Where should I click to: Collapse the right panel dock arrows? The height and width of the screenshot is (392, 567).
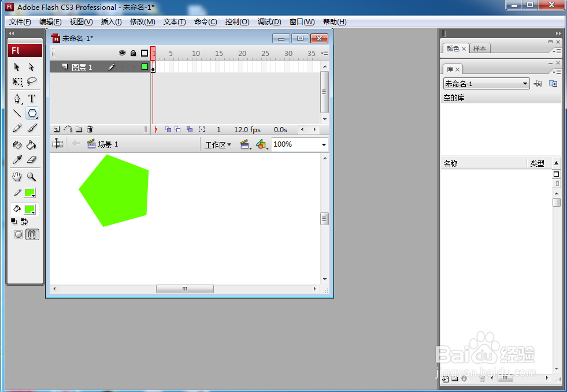tap(558, 33)
